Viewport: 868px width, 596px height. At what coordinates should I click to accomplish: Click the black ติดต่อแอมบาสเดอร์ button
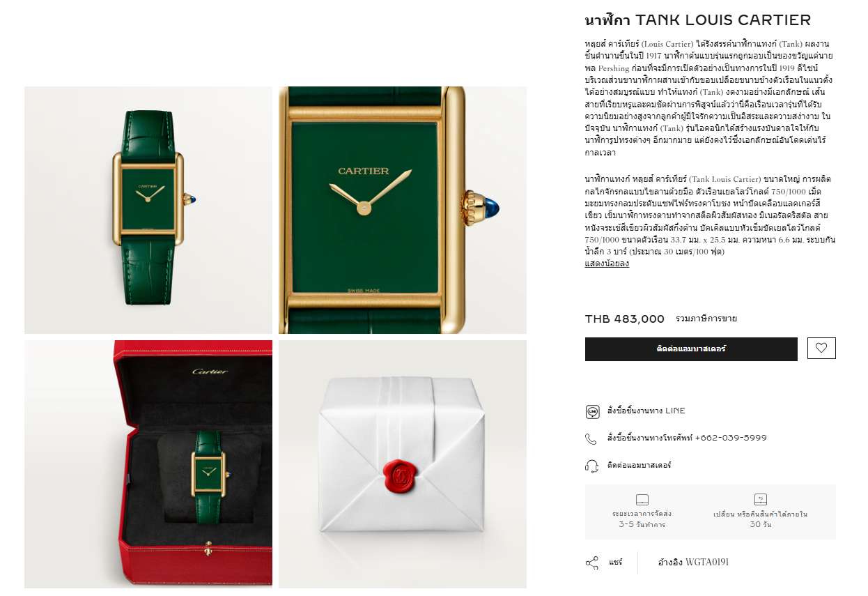691,349
